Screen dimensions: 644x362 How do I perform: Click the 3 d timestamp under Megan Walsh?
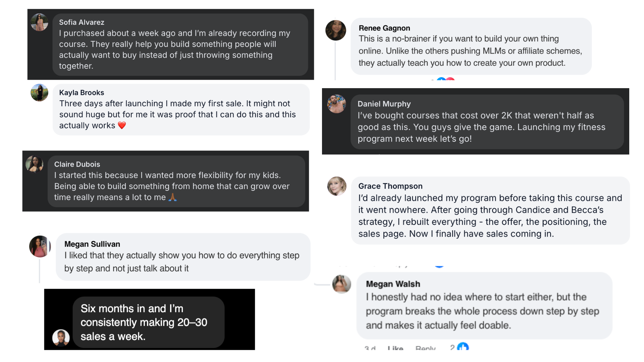[x=370, y=348]
